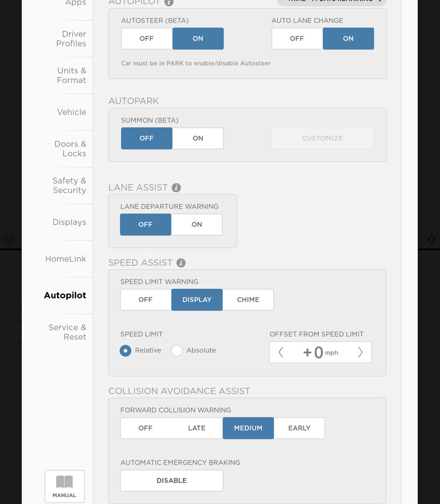Click the Summon CUSTOMIZE button

point(322,138)
